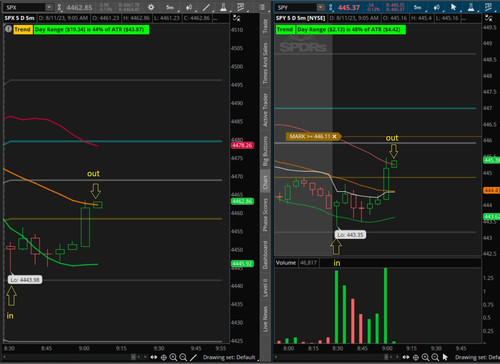The image size is (500, 364).
Task: Click the SPX time axis scroll handle
Action: click(x=134, y=357)
